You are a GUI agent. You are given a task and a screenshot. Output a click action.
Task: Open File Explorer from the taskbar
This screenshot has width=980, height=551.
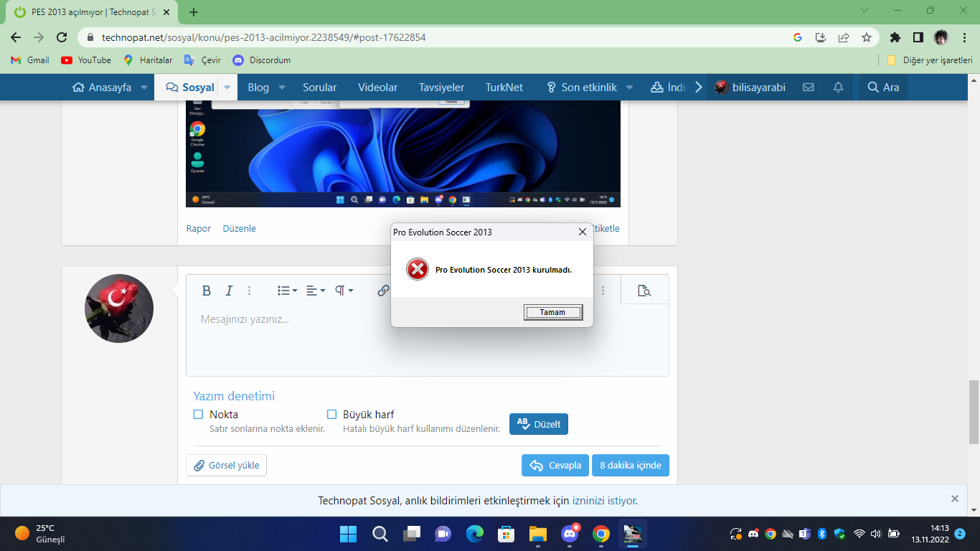click(x=538, y=534)
